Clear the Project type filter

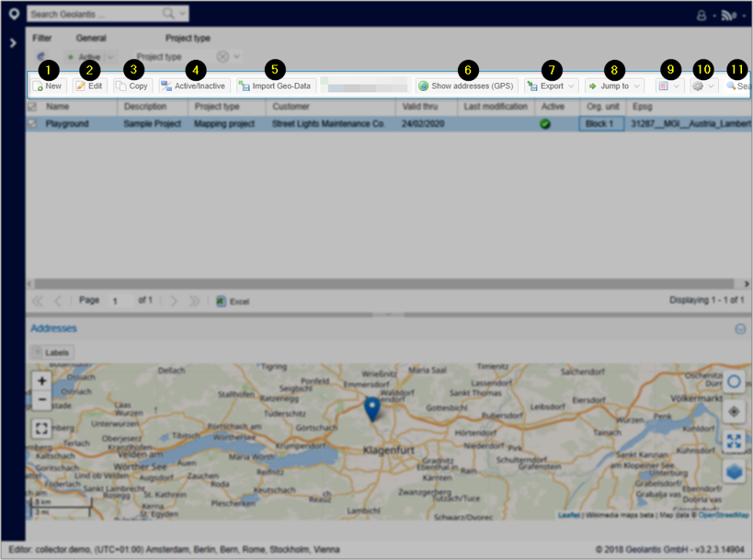click(222, 57)
